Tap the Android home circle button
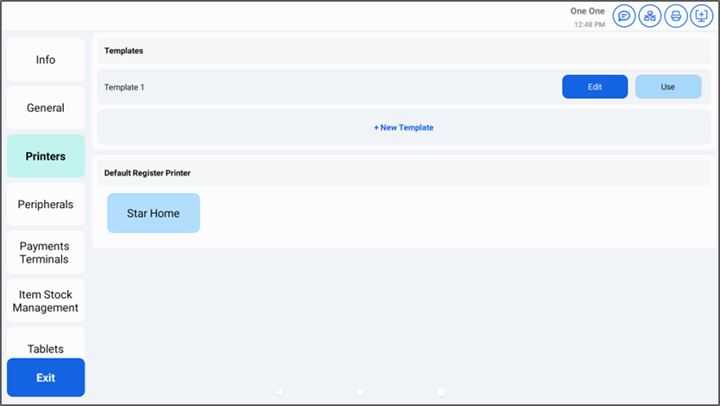Screen dimensions: 720x406 click(x=360, y=392)
